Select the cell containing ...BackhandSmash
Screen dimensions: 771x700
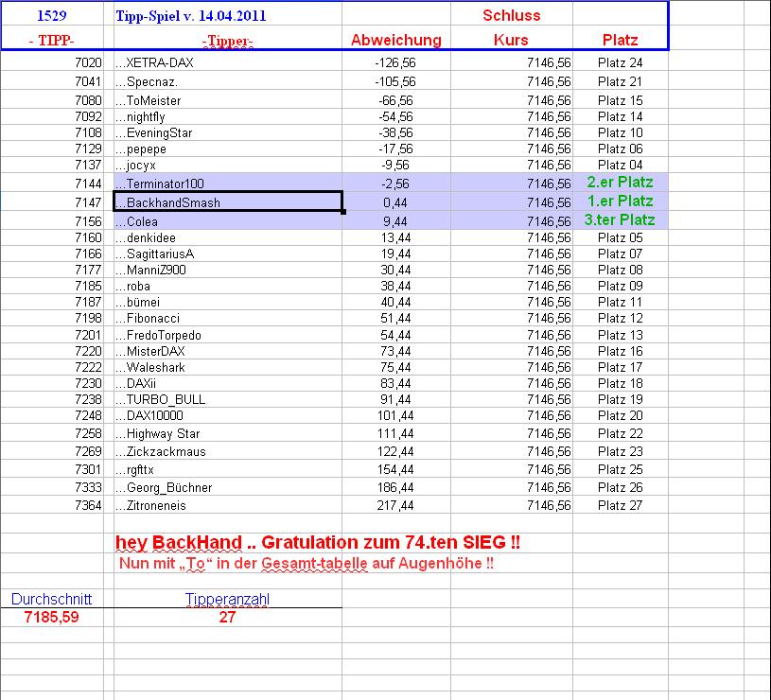(x=228, y=202)
